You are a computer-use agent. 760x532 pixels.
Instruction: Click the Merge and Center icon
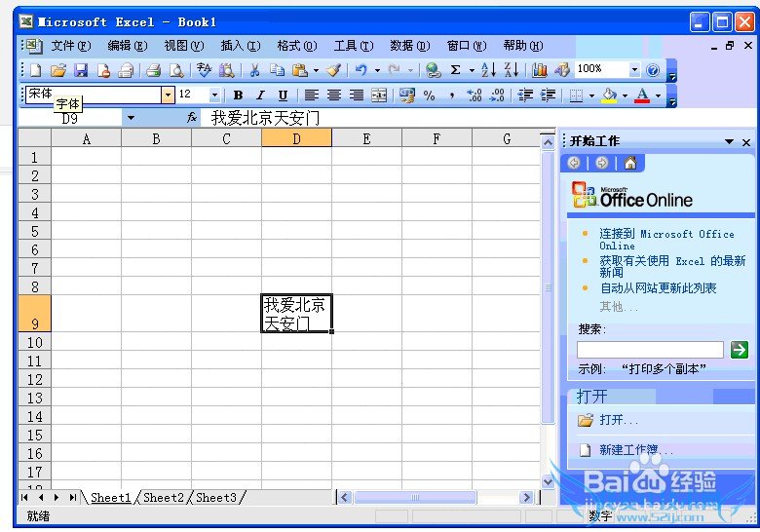[379, 95]
